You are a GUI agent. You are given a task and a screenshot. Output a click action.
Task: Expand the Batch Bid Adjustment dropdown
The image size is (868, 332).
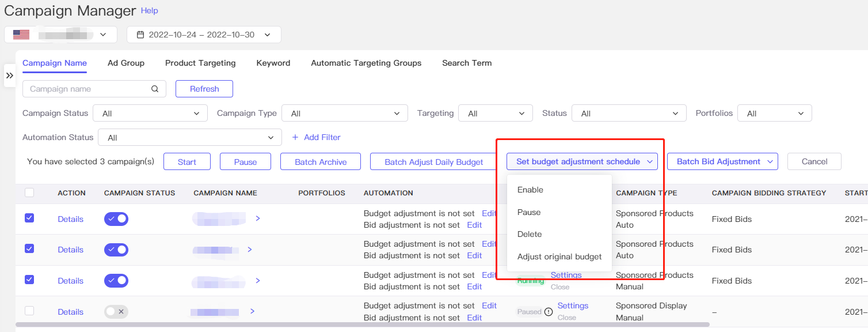point(722,161)
